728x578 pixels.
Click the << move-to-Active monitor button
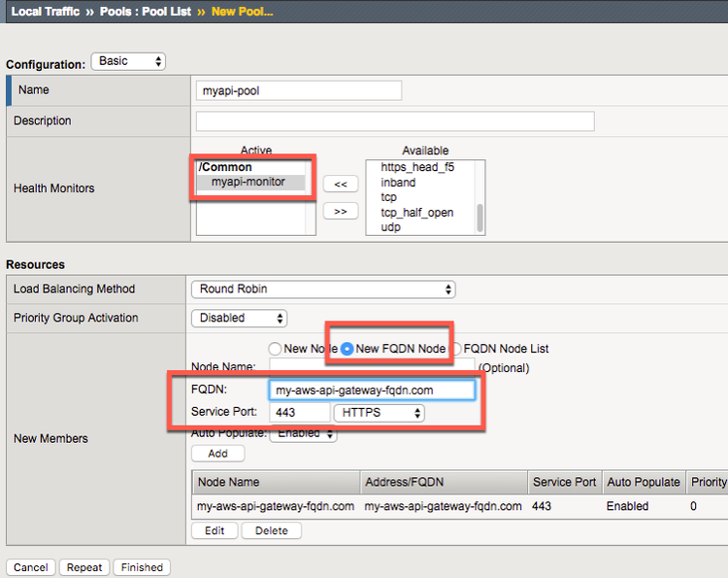[x=340, y=184]
